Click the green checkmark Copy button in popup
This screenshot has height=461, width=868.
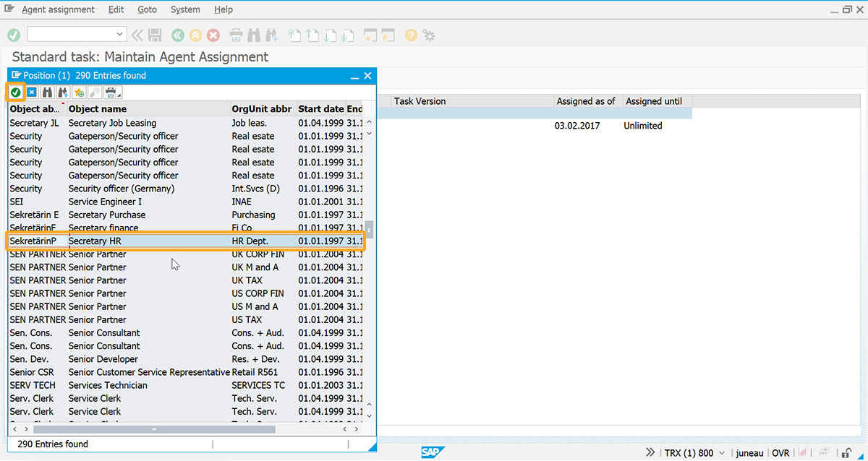15,92
